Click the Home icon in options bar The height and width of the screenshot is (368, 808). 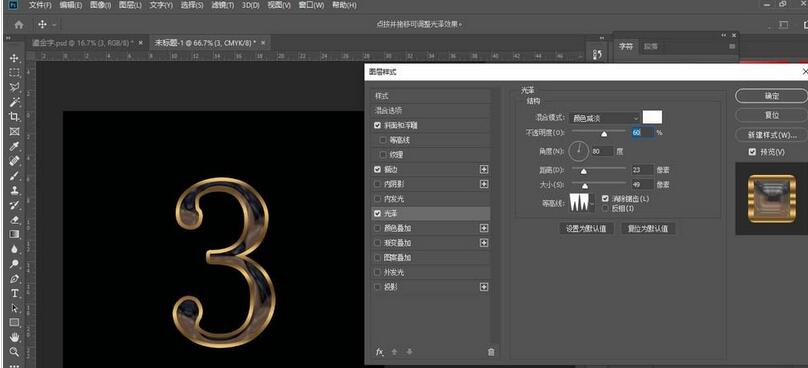click(x=19, y=24)
